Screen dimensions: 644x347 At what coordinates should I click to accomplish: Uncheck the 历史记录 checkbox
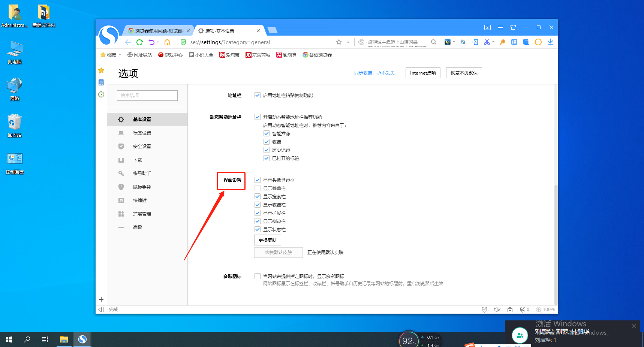pos(267,150)
